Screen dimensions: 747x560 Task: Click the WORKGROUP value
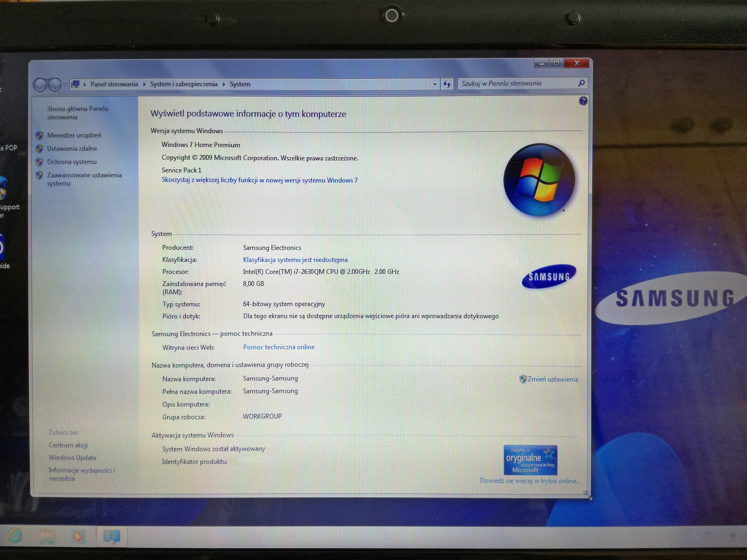tap(262, 416)
